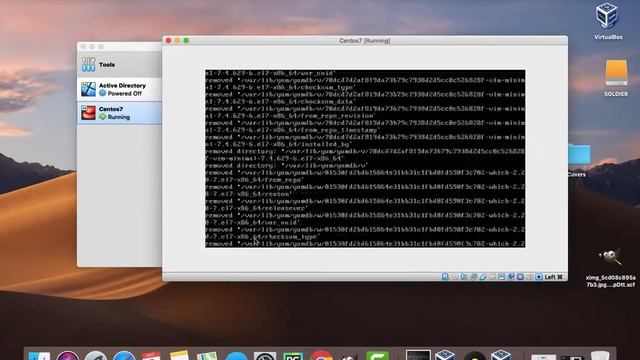Launch Siri from the Dock
Screen dimensions: 640x360
(68, 356)
